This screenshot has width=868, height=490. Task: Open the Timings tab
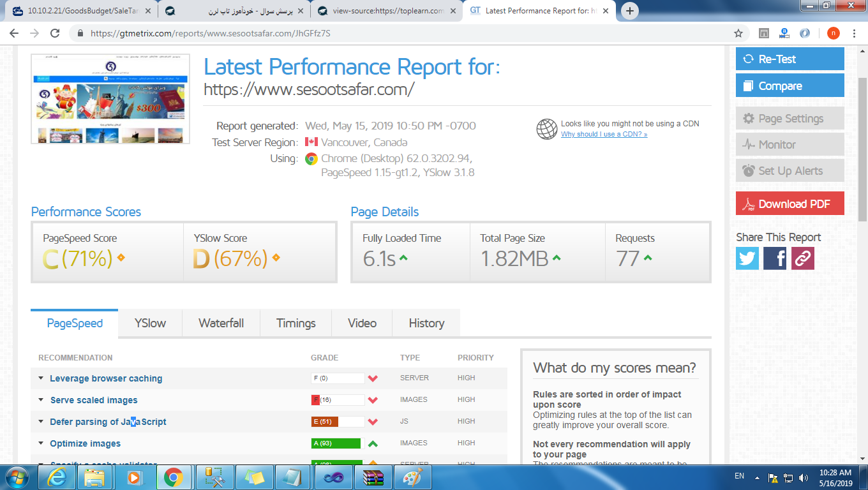pos(296,323)
